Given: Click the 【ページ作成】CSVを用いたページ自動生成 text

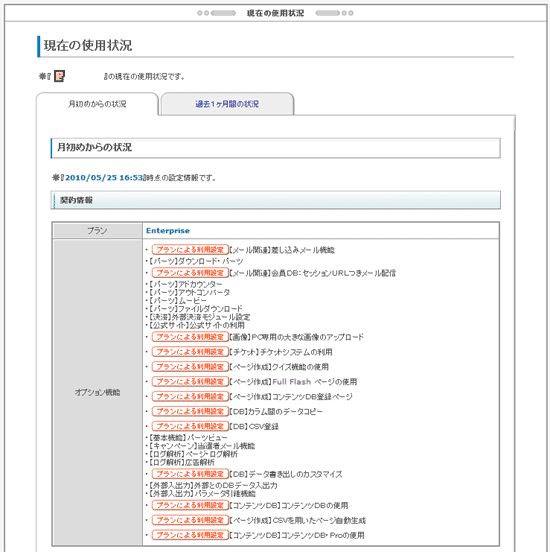Looking at the screenshot, I should coord(298,520).
